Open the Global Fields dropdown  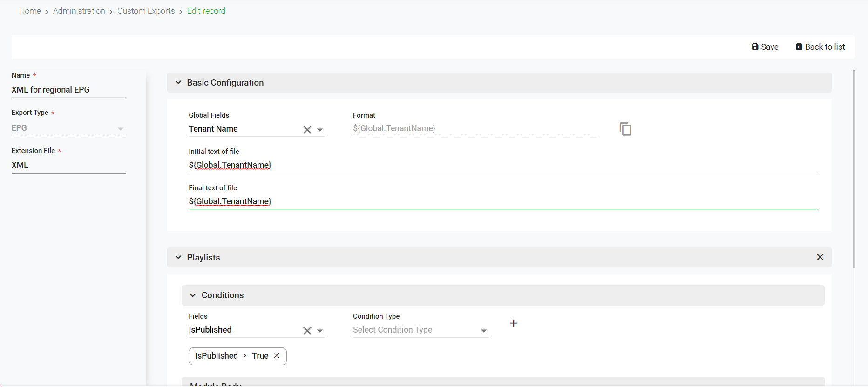coord(320,130)
